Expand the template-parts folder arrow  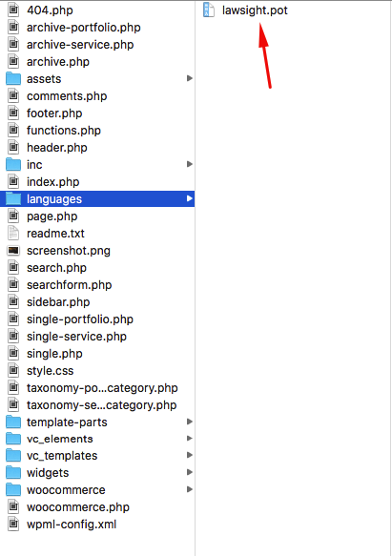coord(190,422)
